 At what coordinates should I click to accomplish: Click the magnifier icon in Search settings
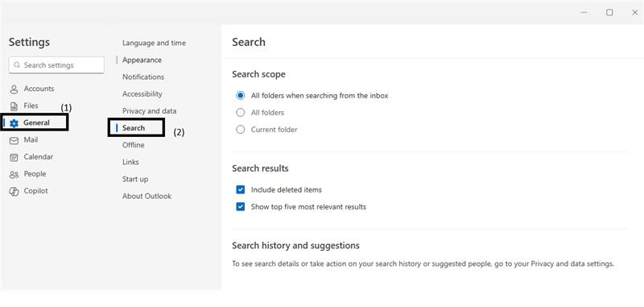pos(17,65)
